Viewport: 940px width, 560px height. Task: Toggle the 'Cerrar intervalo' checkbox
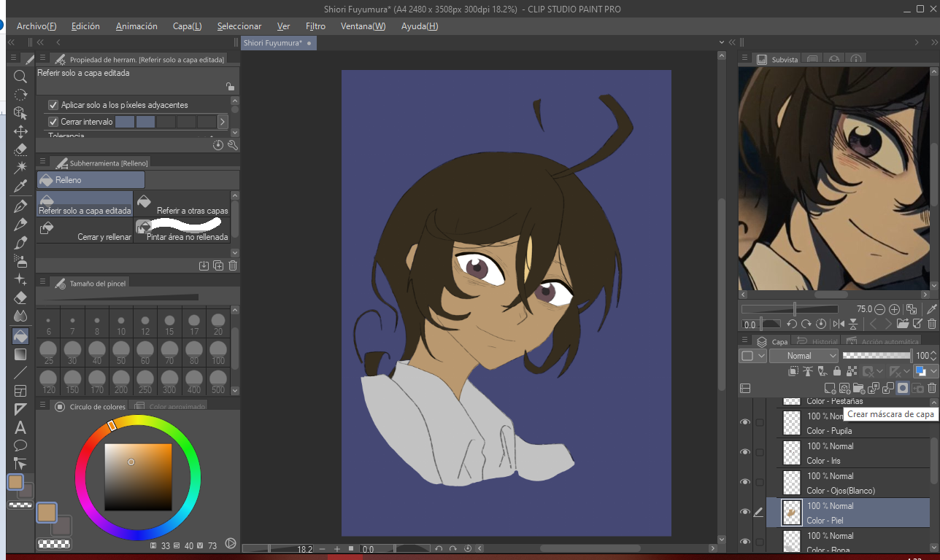(53, 122)
